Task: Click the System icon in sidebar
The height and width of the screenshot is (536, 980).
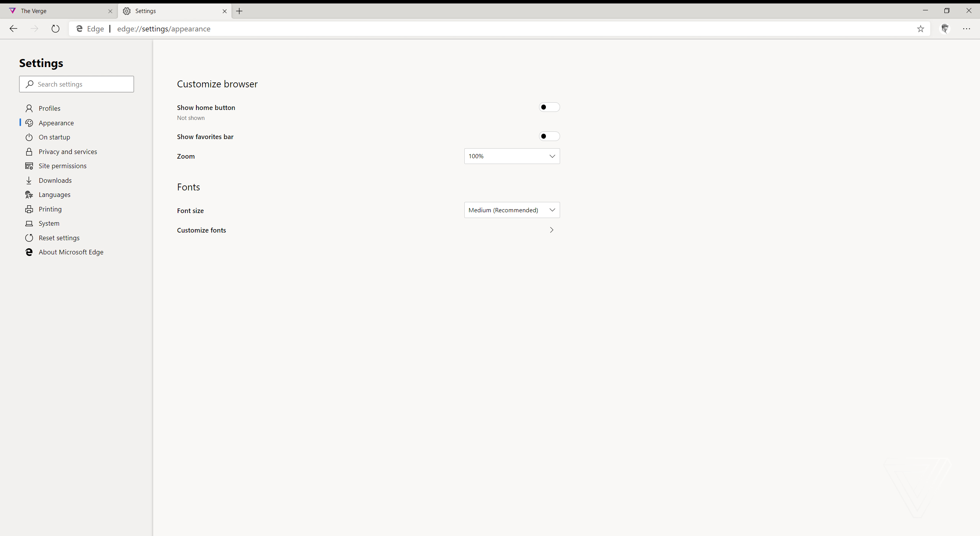Action: 29,223
